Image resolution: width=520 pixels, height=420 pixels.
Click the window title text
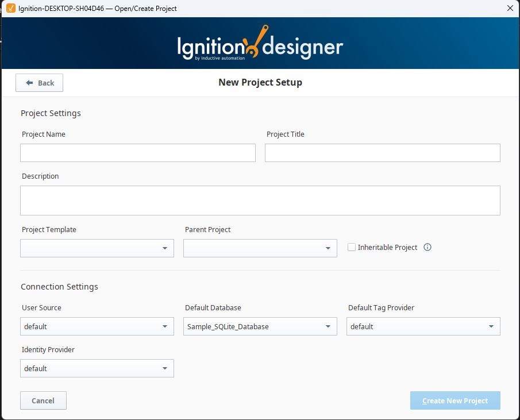point(98,8)
